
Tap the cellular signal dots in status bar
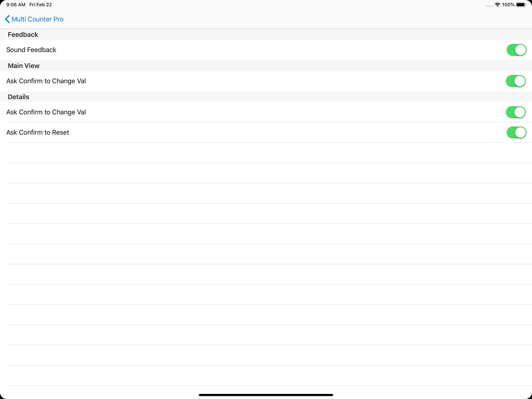tap(490, 5)
